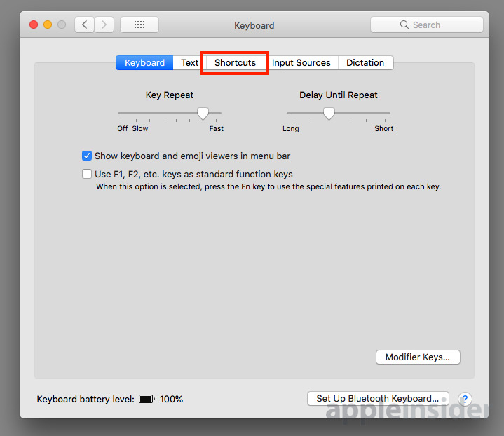Viewport: 504px width, 436px height.
Task: Close the Keyboard preferences window
Action: click(34, 25)
